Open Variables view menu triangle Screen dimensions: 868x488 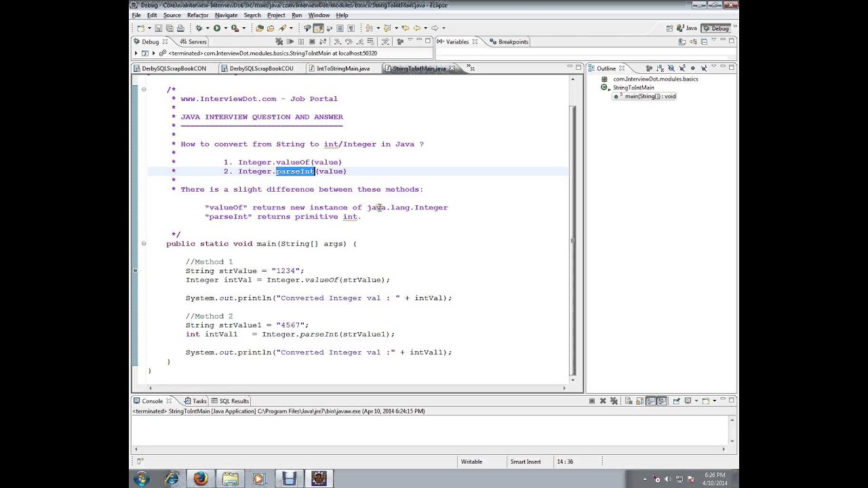pyautogui.click(x=714, y=39)
